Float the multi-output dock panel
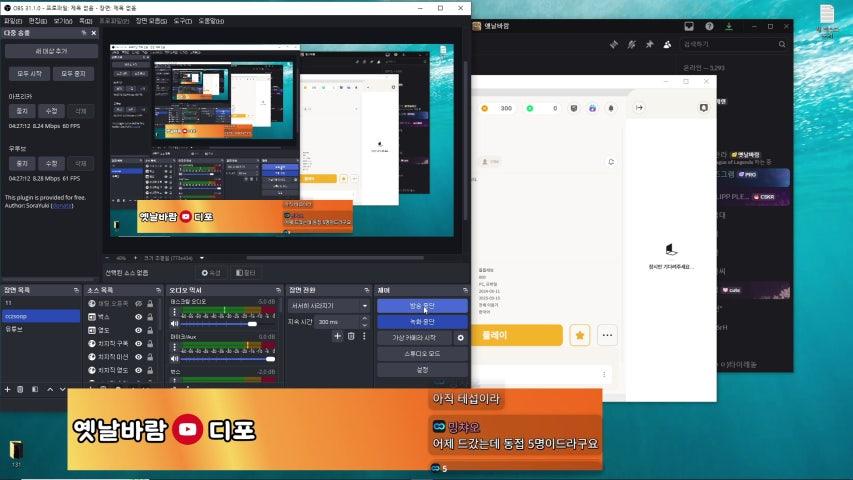Image resolution: width=853 pixels, height=480 pixels. point(84,33)
